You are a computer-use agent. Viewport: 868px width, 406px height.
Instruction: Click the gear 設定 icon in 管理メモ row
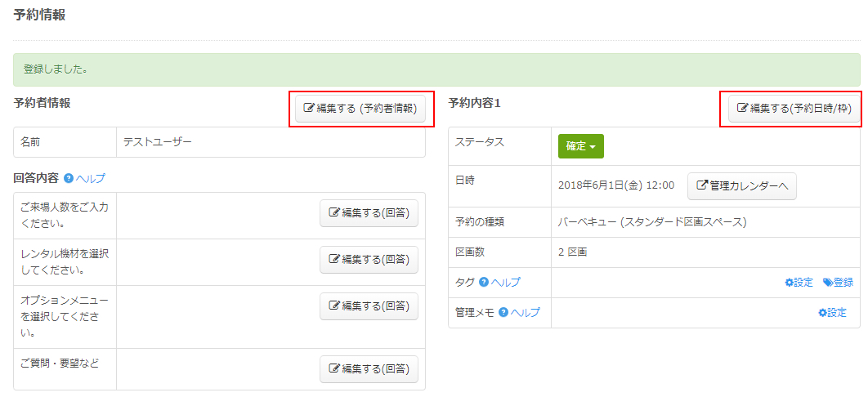tap(822, 312)
